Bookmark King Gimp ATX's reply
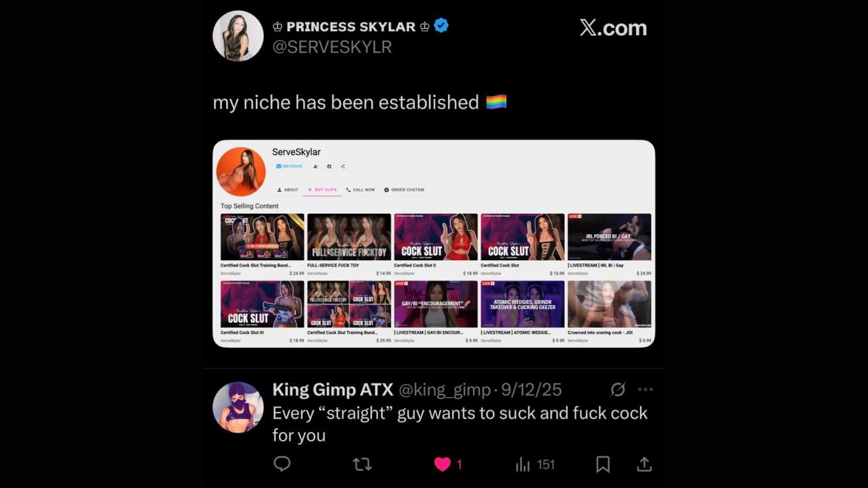Viewport: 868px width, 488px height. (602, 464)
